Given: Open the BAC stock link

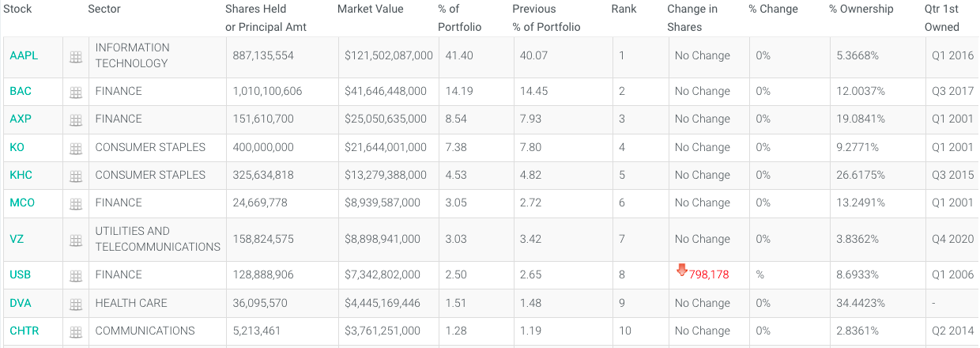Looking at the screenshot, I should click(21, 91).
